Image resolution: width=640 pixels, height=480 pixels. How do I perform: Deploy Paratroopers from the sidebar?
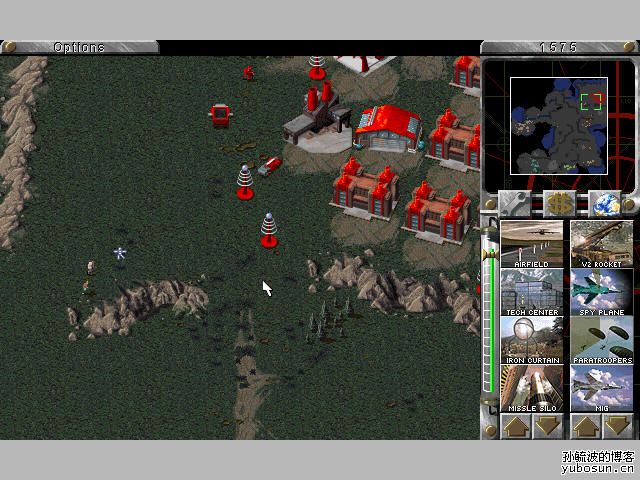(x=602, y=340)
